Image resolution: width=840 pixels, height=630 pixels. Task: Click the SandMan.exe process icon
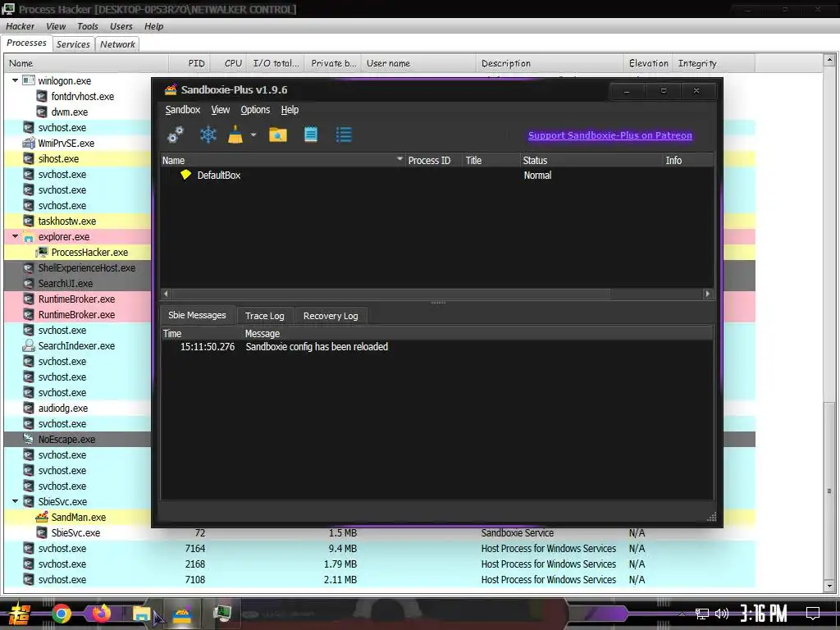[42, 517]
